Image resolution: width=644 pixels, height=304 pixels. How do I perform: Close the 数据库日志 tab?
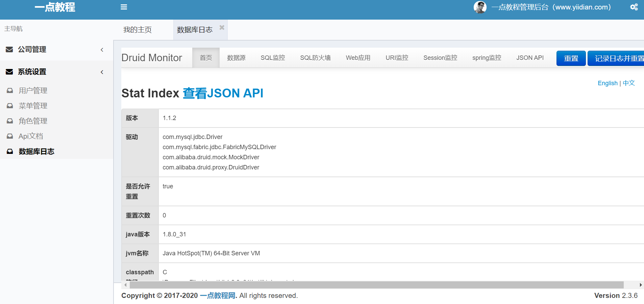tap(222, 27)
